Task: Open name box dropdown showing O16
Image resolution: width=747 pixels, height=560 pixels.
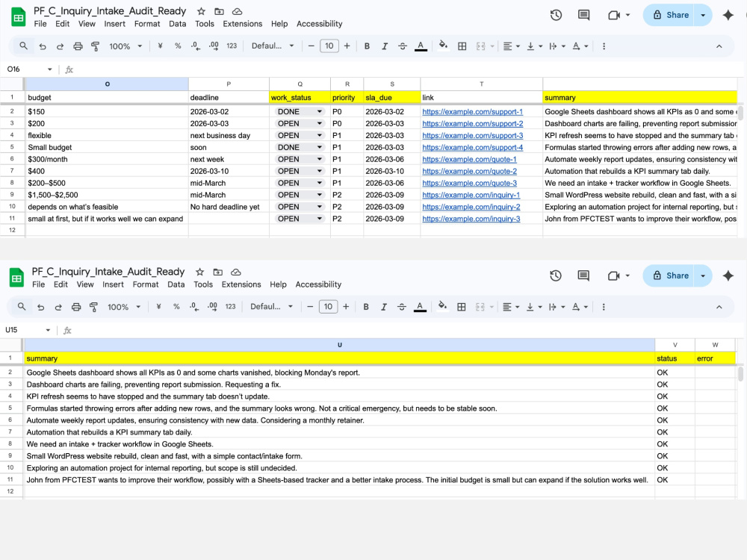Action: pos(49,69)
